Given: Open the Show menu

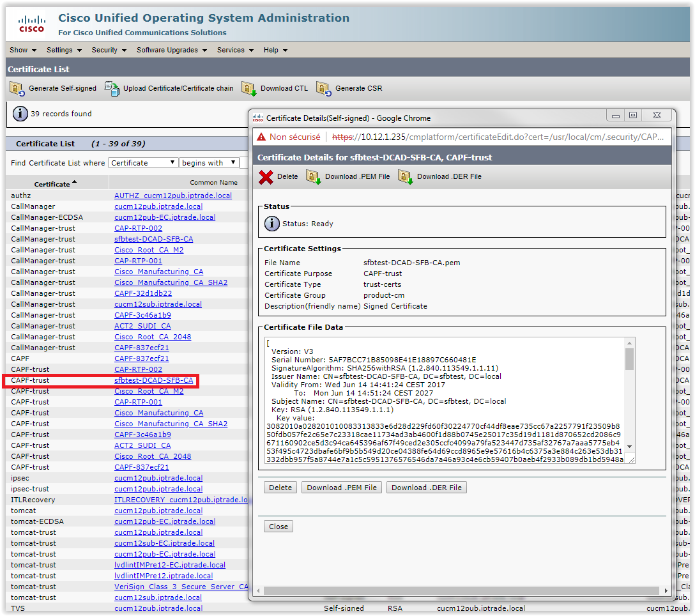Looking at the screenshot, I should [23, 50].
